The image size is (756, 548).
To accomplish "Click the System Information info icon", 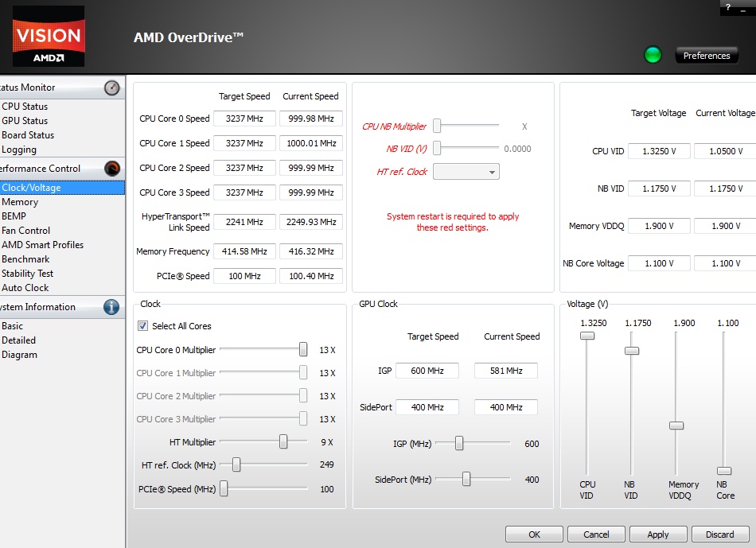I will (x=111, y=307).
